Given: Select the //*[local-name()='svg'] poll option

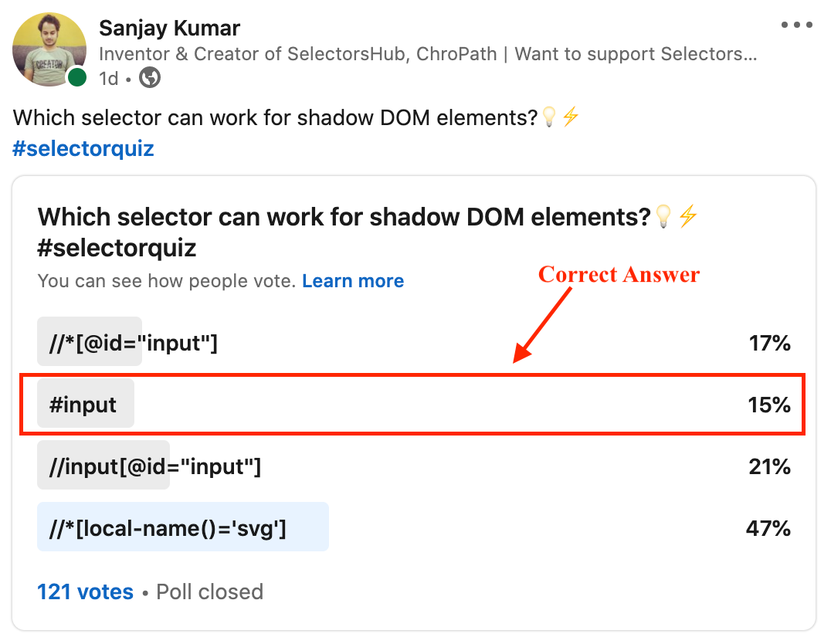Looking at the screenshot, I should (x=183, y=528).
